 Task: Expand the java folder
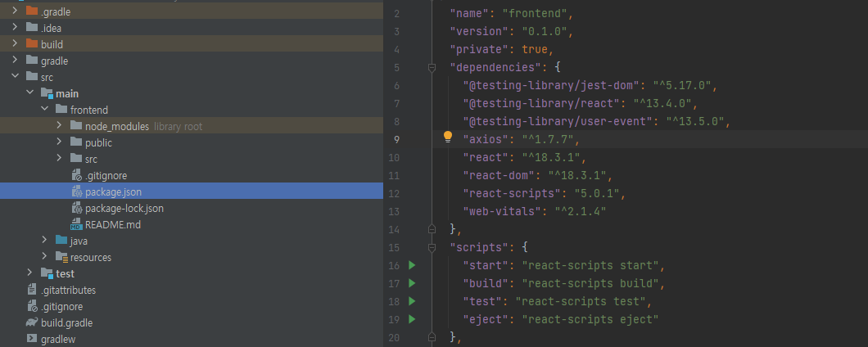click(x=45, y=241)
